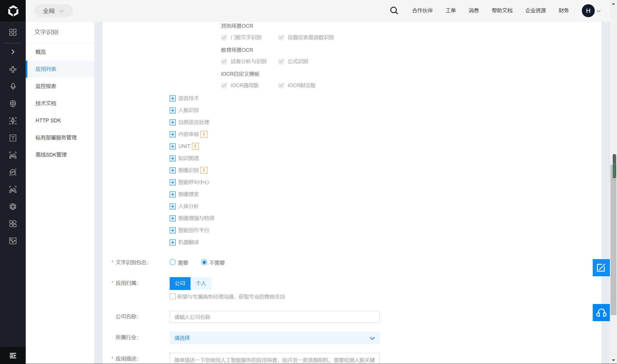The image size is (617, 364).
Task: Expand the 图像增强与特效 section
Action: tap(173, 219)
